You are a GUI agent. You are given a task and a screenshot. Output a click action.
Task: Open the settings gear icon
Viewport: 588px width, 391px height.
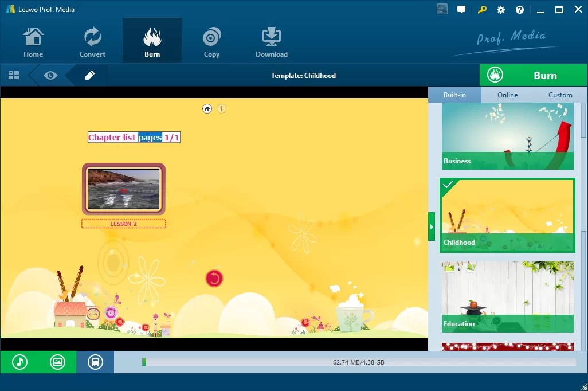click(x=501, y=10)
